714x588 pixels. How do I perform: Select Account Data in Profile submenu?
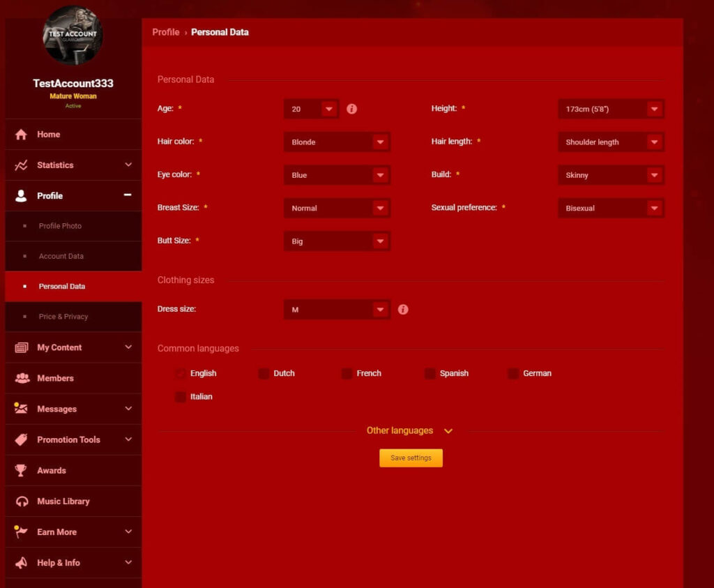pyautogui.click(x=61, y=256)
